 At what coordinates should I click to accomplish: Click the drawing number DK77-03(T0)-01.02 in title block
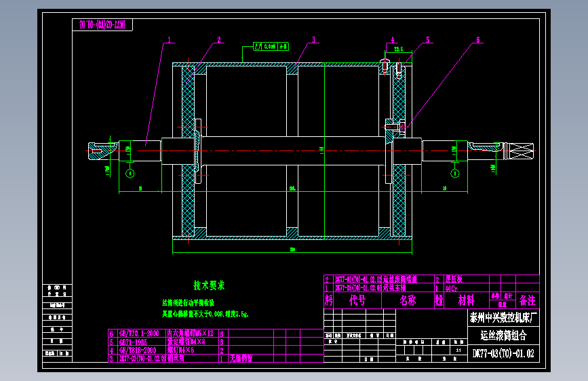click(x=504, y=354)
